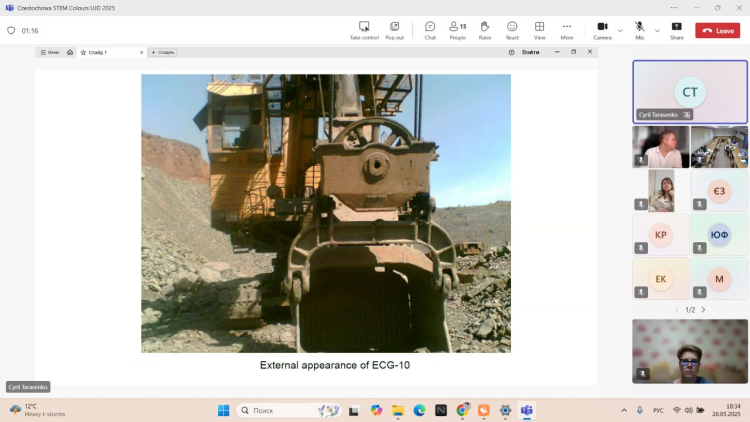Open the meeting Chat panel

tap(430, 30)
